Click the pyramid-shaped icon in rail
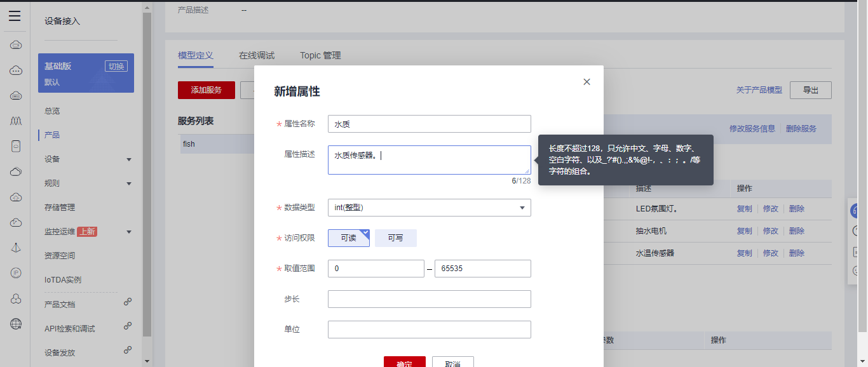The image size is (868, 367). (x=16, y=248)
